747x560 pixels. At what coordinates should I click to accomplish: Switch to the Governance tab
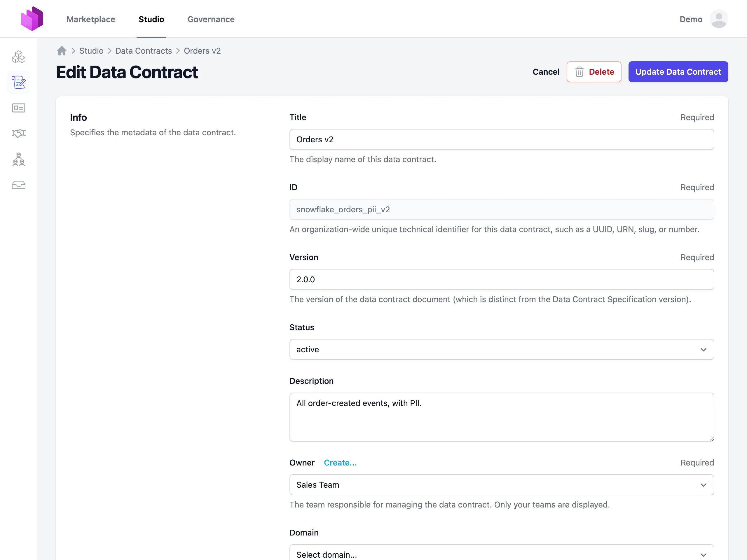pyautogui.click(x=211, y=19)
